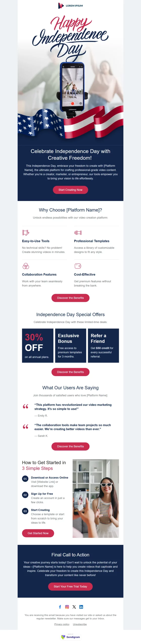This screenshot has height=644, width=141.
Task: Click the Cost-Effective wallet icon
Action: [x=78, y=266]
